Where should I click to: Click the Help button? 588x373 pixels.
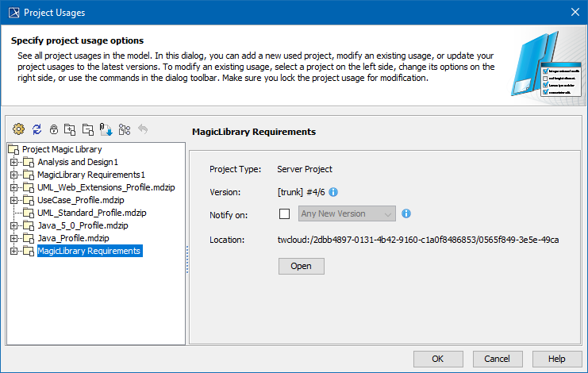pos(556,359)
